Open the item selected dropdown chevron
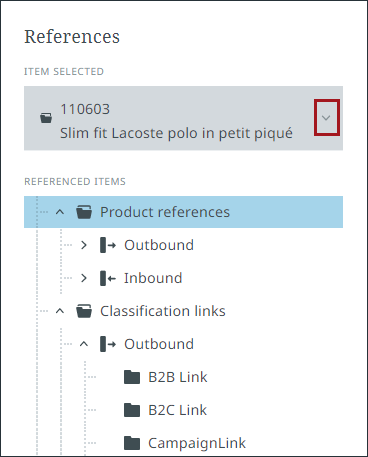The image size is (368, 457). [326, 118]
